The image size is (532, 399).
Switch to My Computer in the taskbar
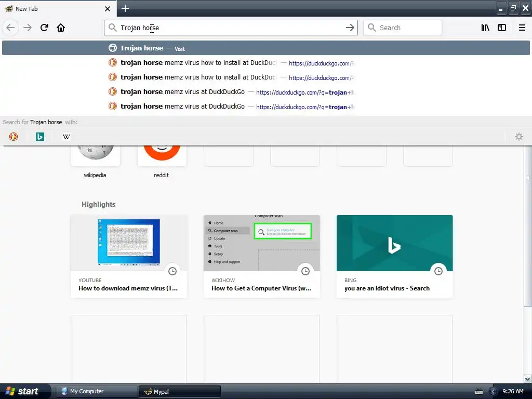point(96,391)
